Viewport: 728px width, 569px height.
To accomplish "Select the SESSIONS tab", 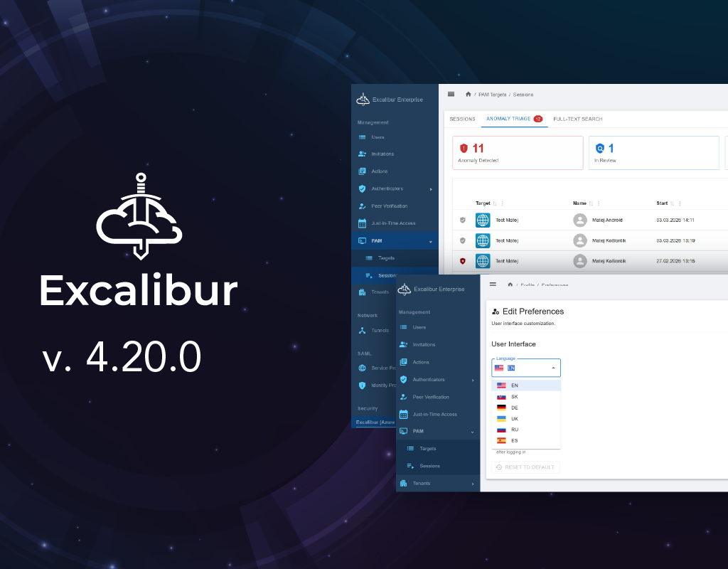I will pos(462,119).
